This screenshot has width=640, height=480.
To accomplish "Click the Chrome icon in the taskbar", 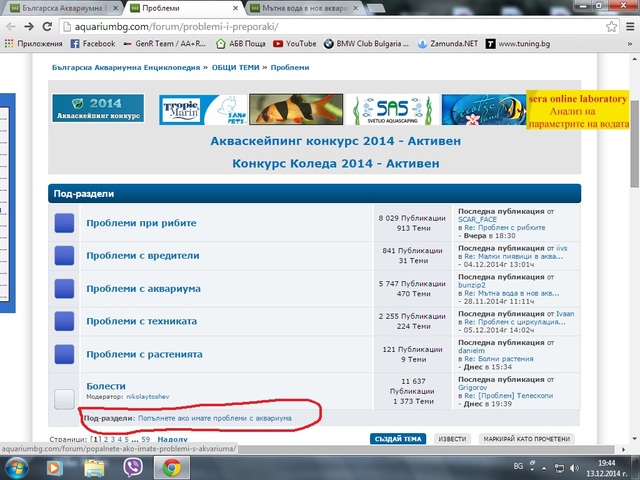I will click(x=172, y=467).
